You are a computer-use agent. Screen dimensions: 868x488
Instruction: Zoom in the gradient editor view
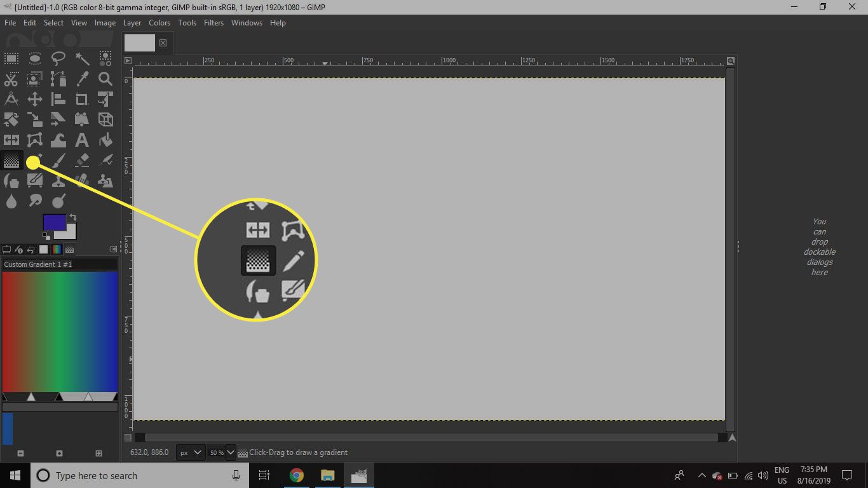(x=59, y=453)
